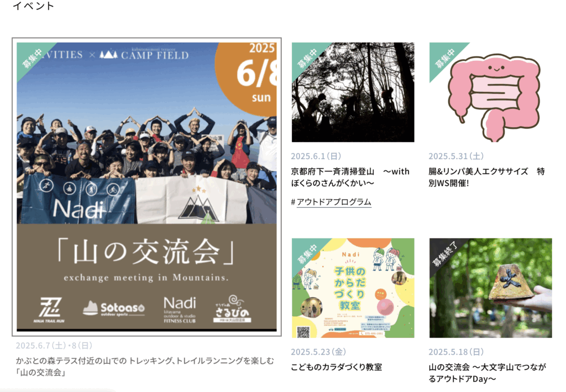Open 腸&リンパ美人エクササイズ event title
This screenshot has height=392, width=566.
click(x=486, y=177)
